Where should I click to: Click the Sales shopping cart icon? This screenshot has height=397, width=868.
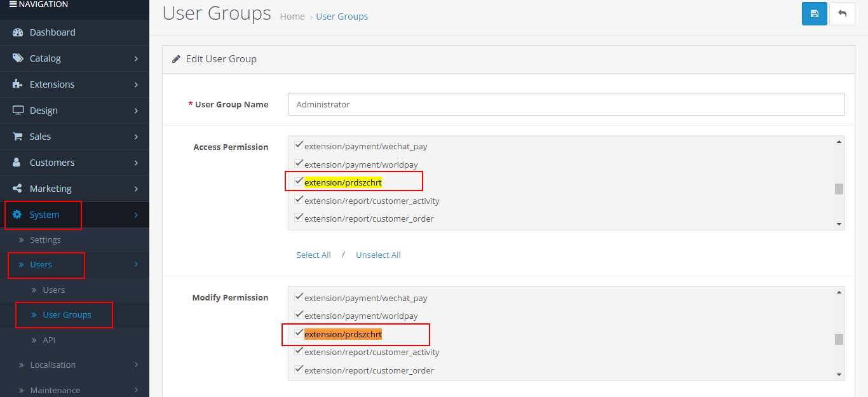click(18, 137)
